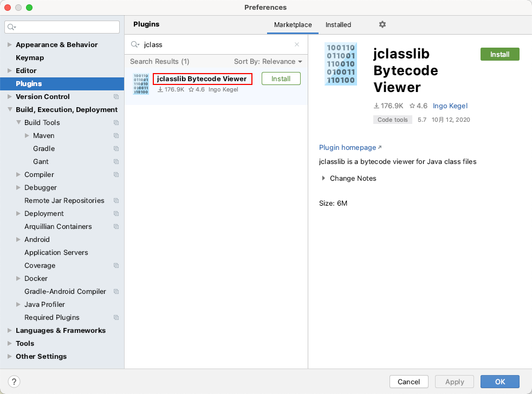532x394 pixels.
Task: Expand Appearance & Behavior settings
Action: [10, 44]
